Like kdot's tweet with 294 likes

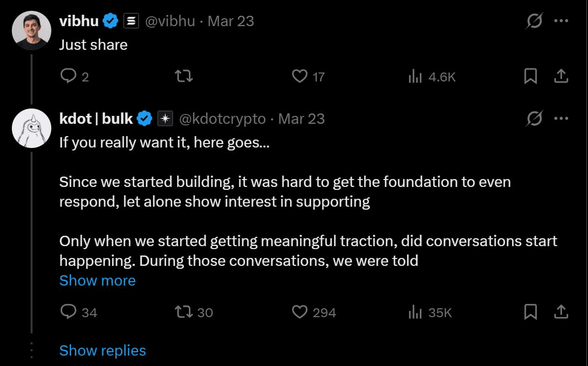pyautogui.click(x=299, y=312)
